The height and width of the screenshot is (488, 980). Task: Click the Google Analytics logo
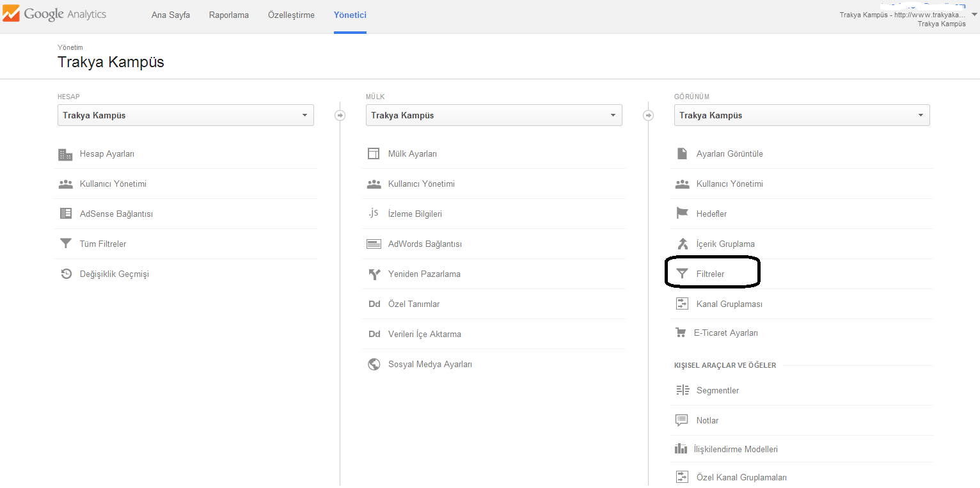55,14
